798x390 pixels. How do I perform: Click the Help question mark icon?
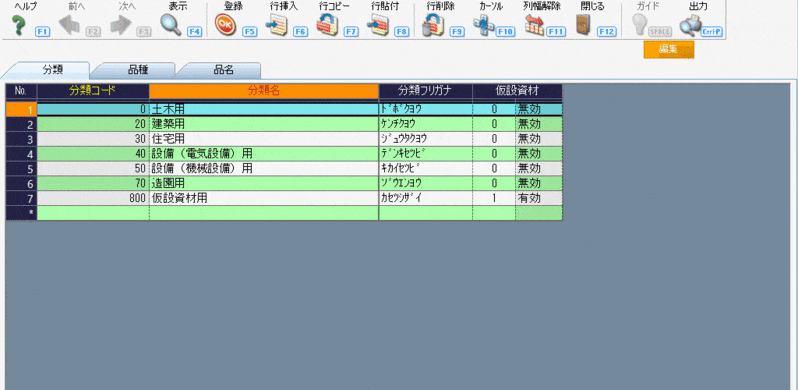(20, 25)
